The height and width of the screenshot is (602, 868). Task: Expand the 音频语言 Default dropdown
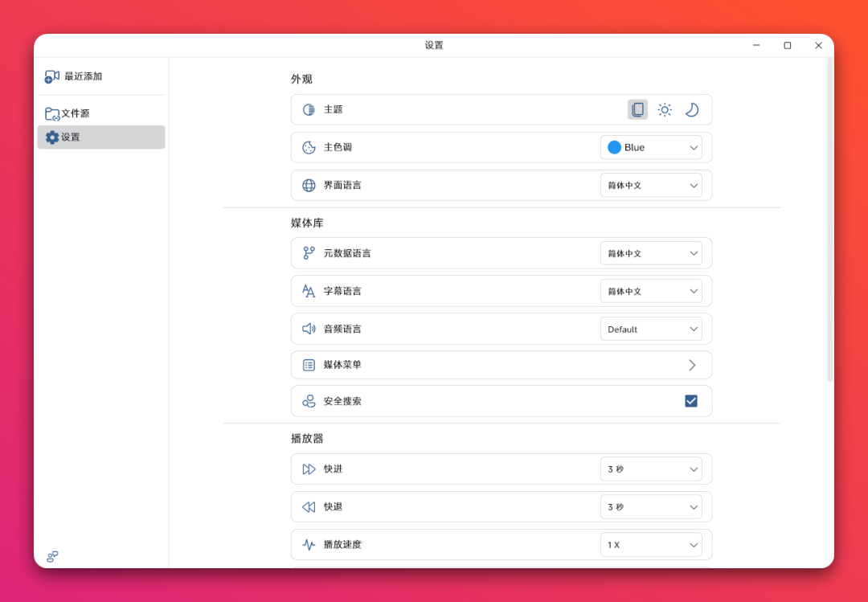coord(651,330)
